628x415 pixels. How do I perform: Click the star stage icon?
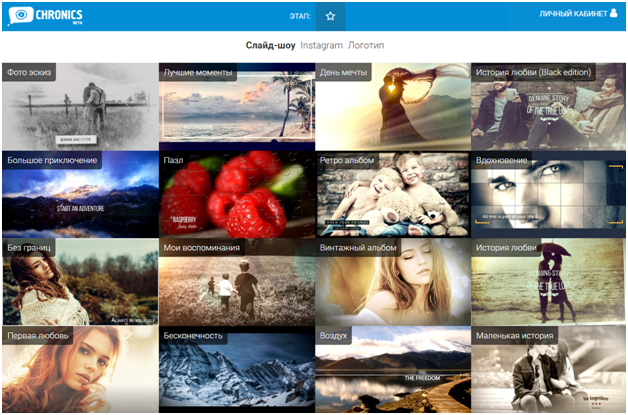[330, 16]
